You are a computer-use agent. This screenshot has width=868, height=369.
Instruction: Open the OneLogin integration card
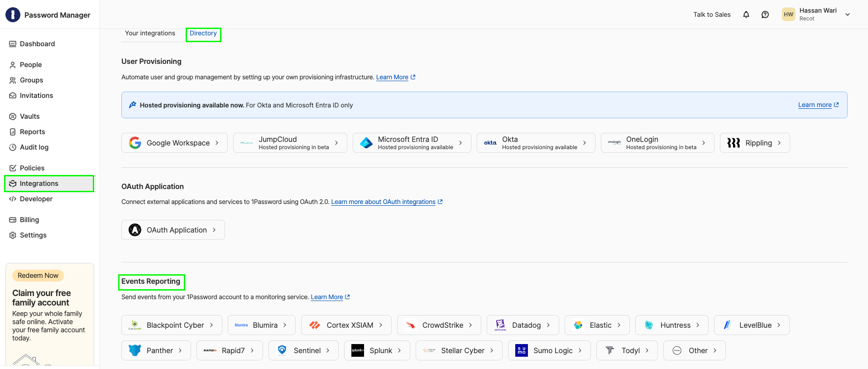(657, 143)
